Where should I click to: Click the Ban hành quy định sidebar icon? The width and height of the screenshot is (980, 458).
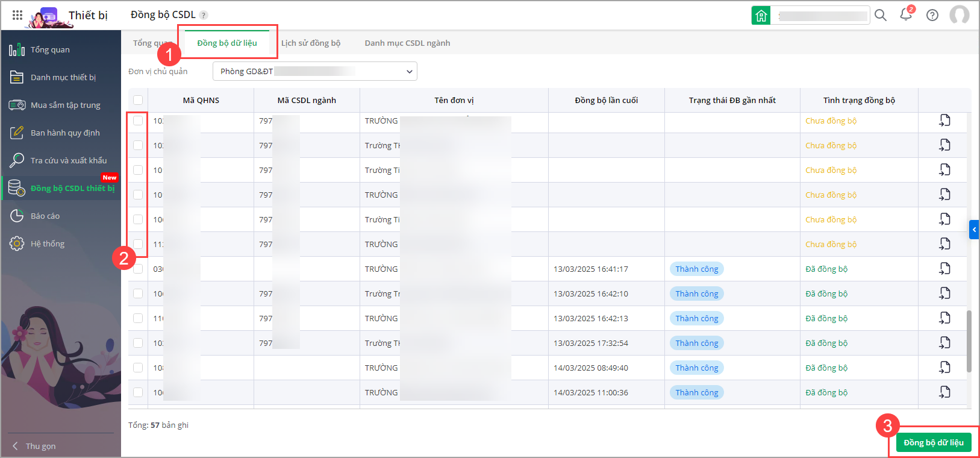(17, 133)
